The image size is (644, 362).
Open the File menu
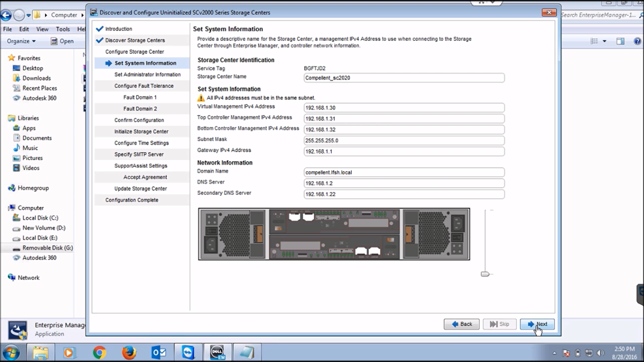point(7,29)
